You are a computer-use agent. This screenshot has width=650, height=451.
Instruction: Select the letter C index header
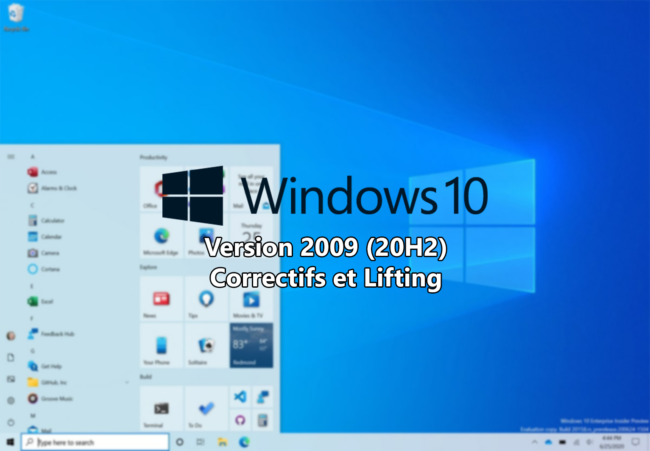[32, 205]
